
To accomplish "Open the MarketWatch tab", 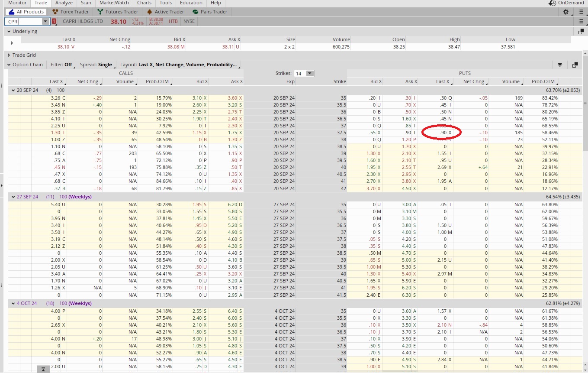I will pos(114,3).
